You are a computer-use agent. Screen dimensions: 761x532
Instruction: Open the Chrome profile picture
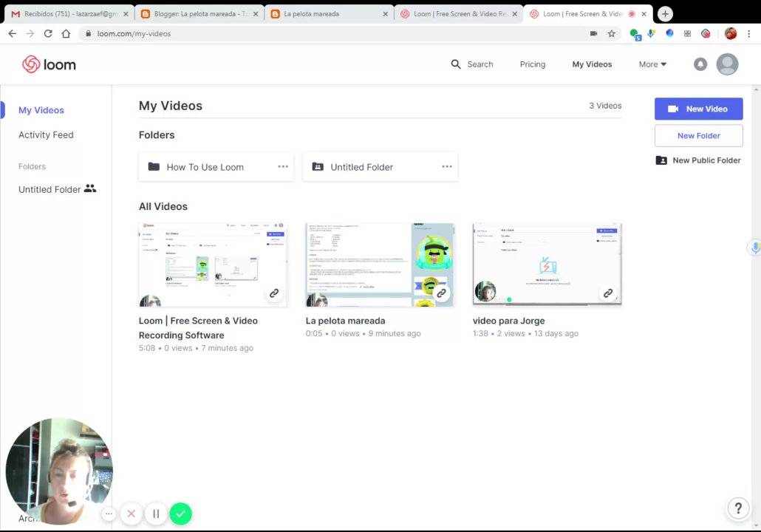(x=731, y=33)
